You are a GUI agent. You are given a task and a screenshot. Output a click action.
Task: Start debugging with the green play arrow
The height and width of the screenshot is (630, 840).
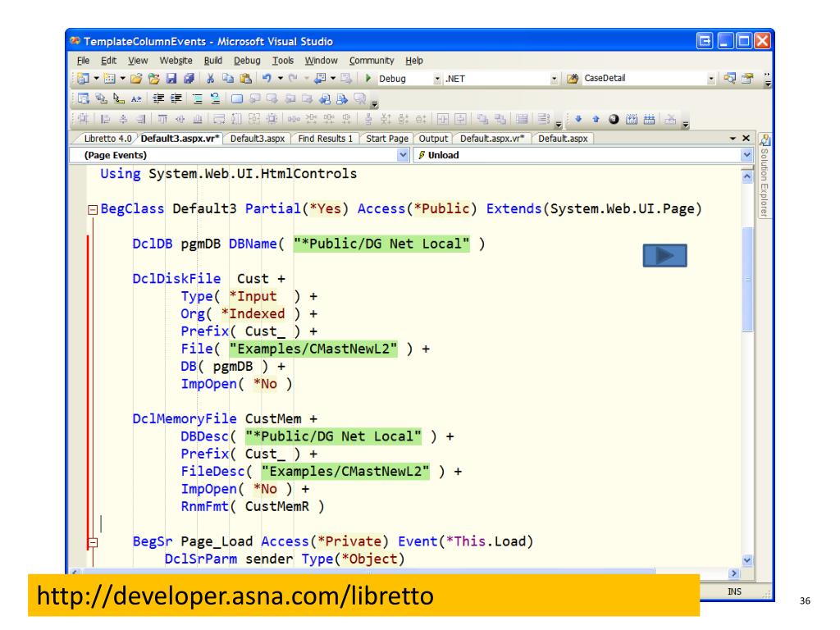[x=368, y=78]
